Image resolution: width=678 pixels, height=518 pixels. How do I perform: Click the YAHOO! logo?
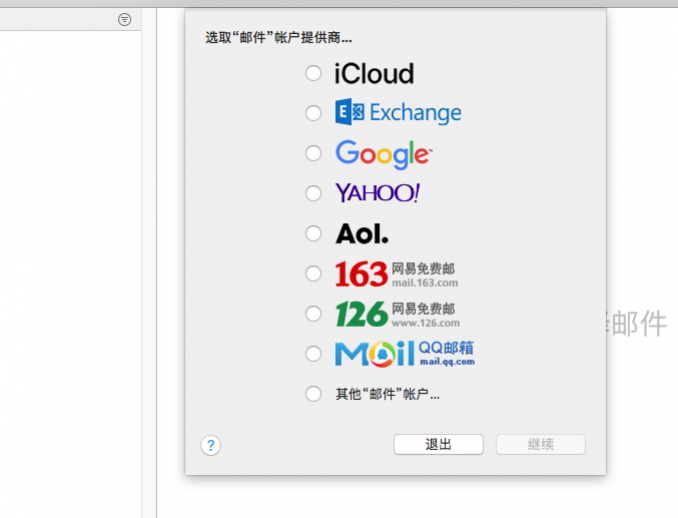click(377, 193)
